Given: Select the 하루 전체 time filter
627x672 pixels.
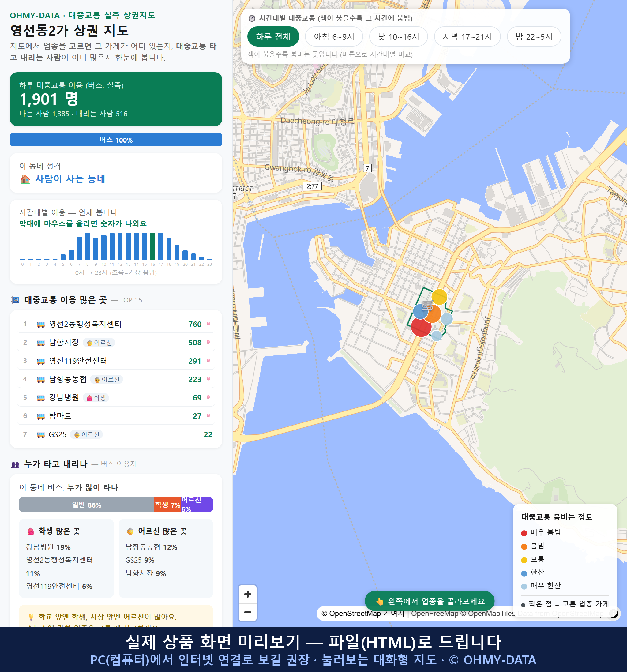Looking at the screenshot, I should coord(273,36).
